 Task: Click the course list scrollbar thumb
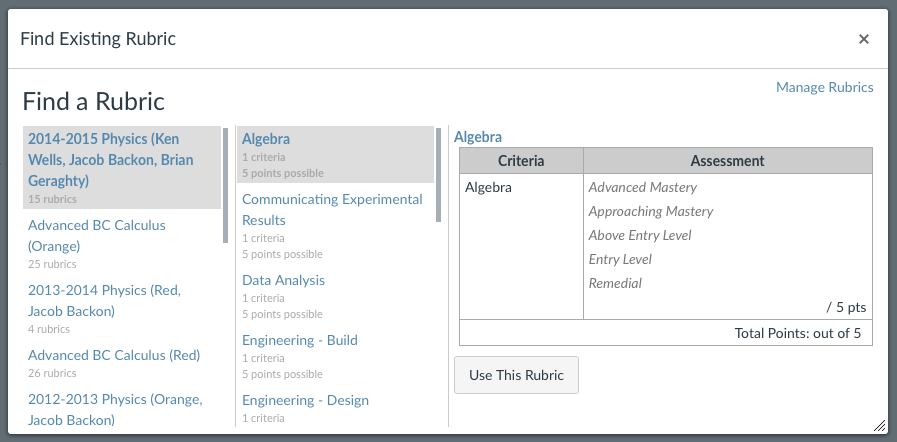coord(225,185)
